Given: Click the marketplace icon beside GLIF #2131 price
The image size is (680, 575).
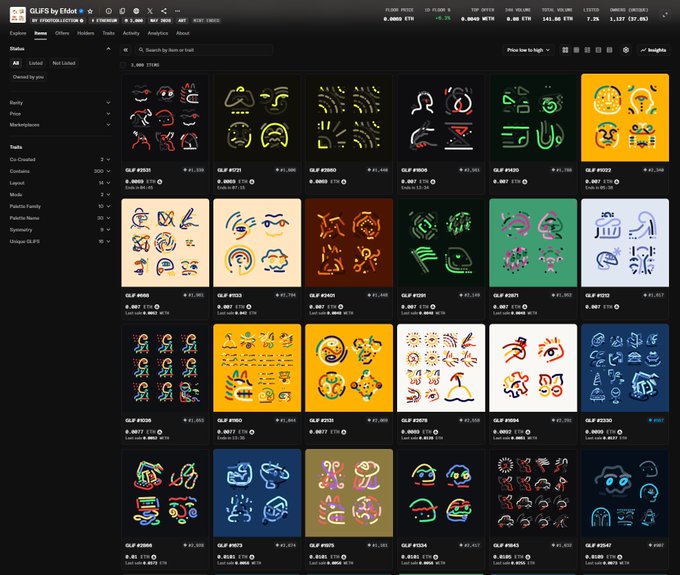Looking at the screenshot, I should 344,432.
